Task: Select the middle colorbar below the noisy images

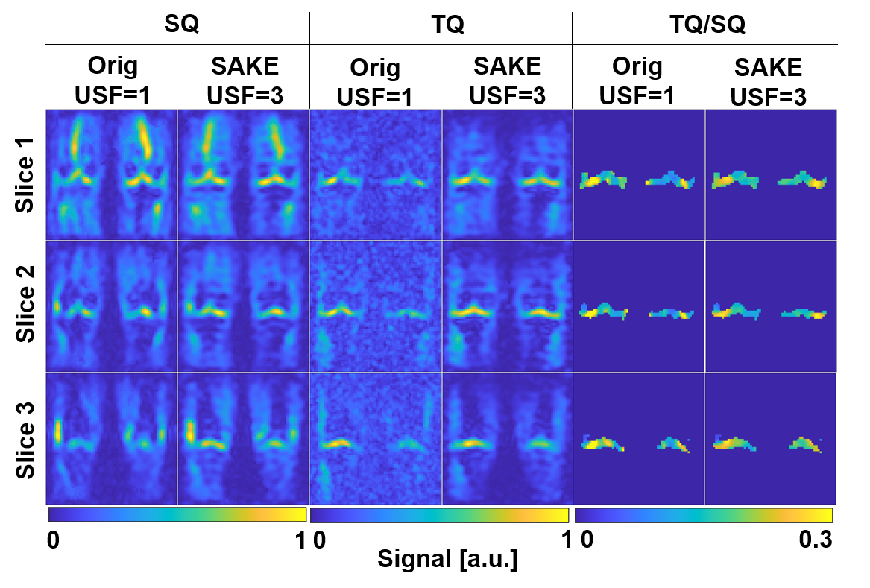Action: click(x=439, y=515)
